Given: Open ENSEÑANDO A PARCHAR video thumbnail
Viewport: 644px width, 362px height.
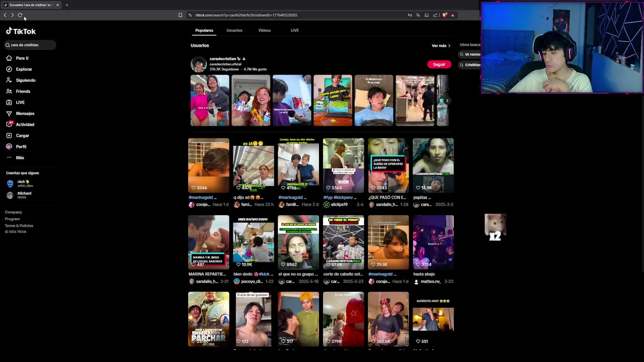Looking at the screenshot, I should [209, 319].
